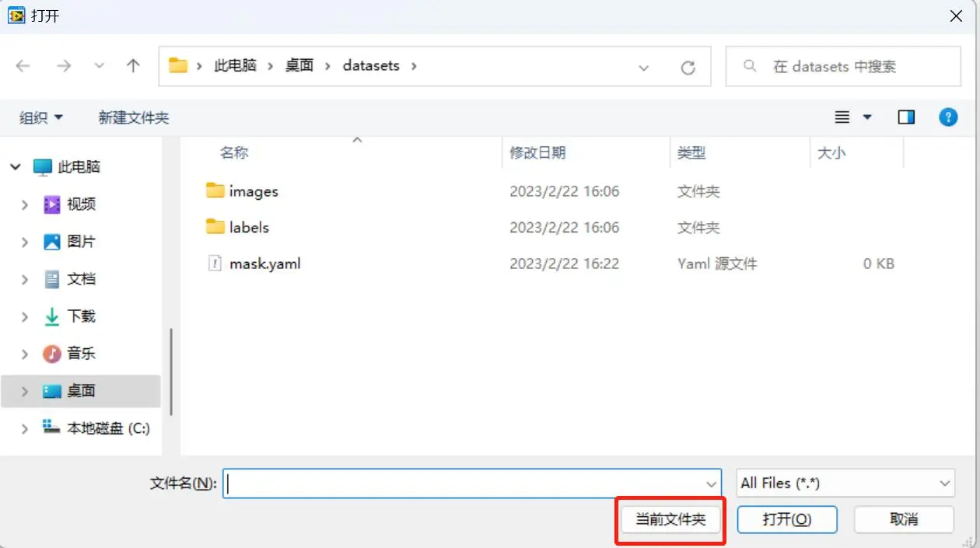Open the images folder icon
980x548 pixels.
215,190
